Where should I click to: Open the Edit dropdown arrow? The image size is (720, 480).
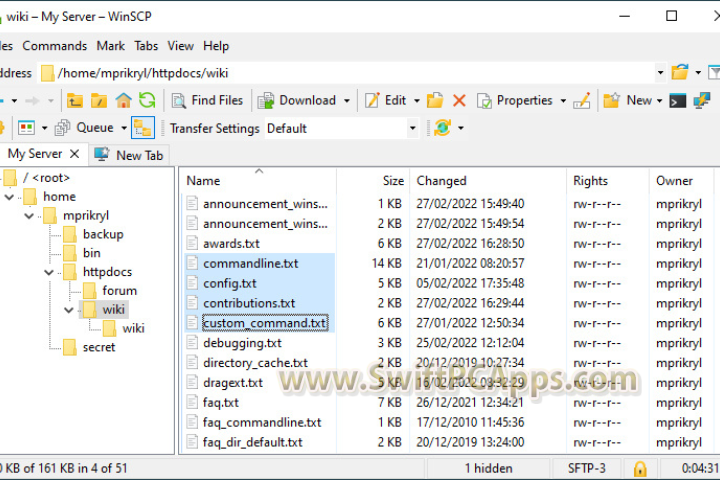[x=417, y=101]
